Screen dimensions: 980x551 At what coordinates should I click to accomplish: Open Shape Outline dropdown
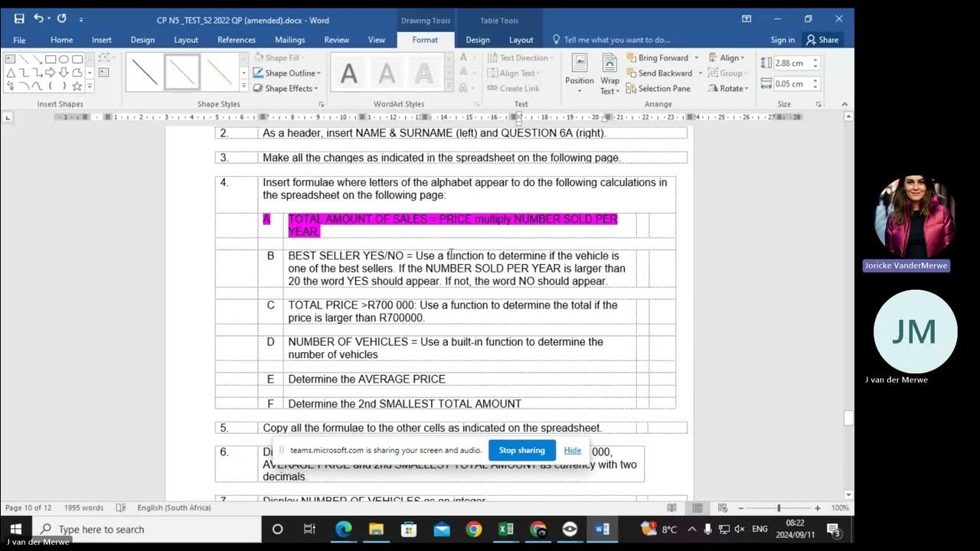click(287, 73)
